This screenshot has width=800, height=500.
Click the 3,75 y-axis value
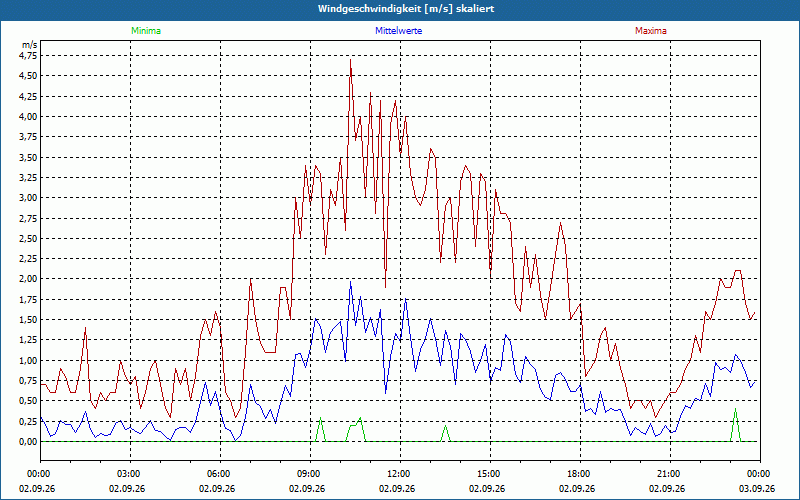click(x=28, y=137)
